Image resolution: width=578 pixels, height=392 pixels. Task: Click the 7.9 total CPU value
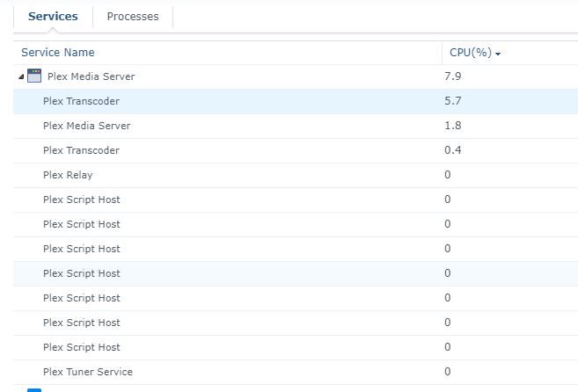point(453,76)
